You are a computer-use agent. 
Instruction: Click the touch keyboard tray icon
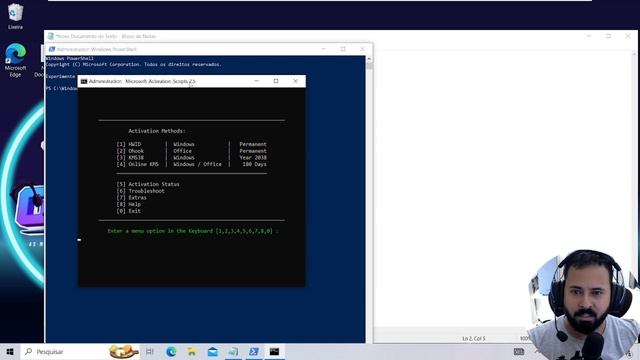pyautogui.click(x=519, y=351)
